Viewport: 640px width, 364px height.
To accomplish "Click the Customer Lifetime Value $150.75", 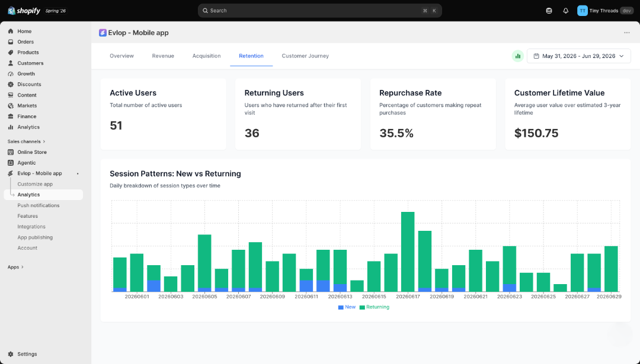I will (536, 133).
